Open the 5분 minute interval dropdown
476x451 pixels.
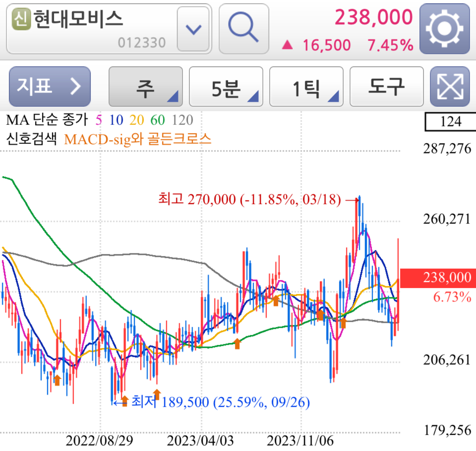coord(226,86)
